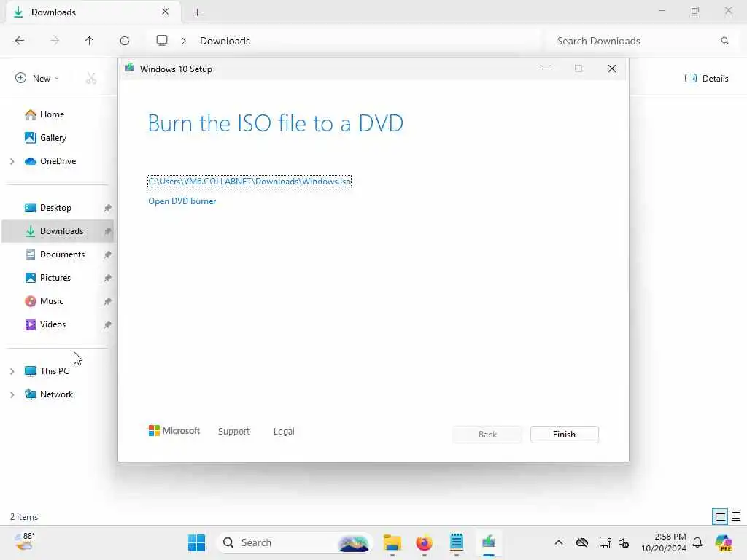The height and width of the screenshot is (560, 747).
Task: Launch Firefox from the taskbar
Action: point(424,542)
